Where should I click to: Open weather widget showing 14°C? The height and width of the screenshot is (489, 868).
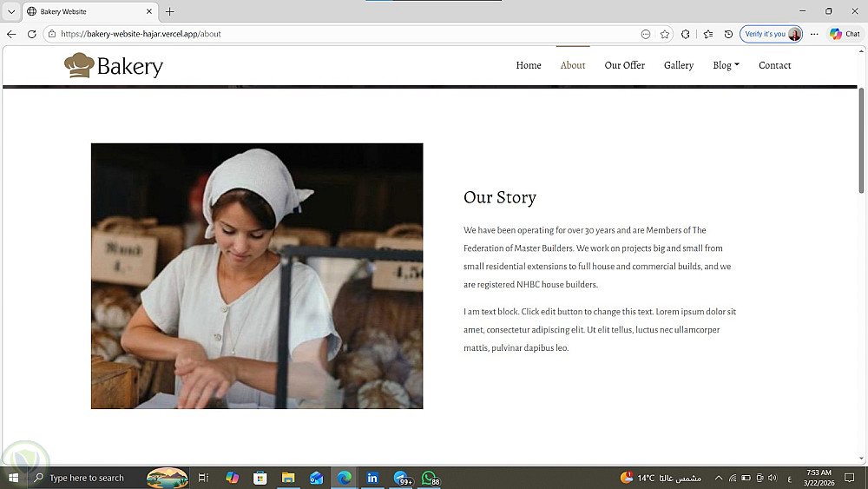click(661, 478)
